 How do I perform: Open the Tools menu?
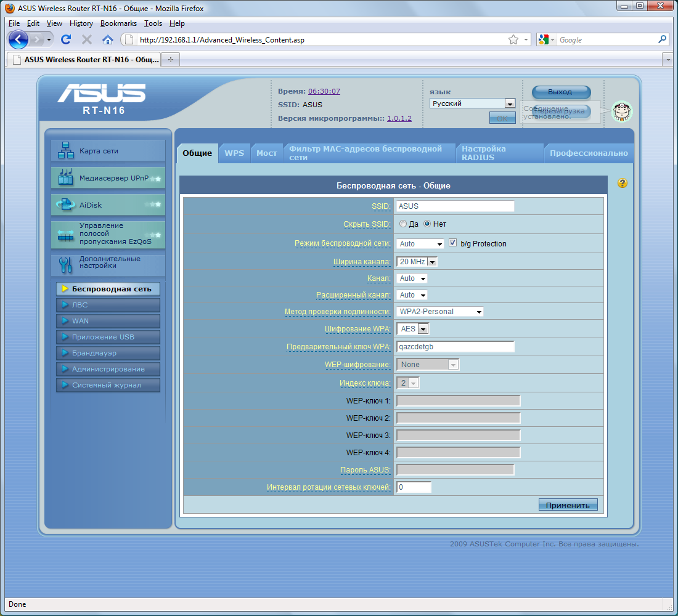(153, 23)
